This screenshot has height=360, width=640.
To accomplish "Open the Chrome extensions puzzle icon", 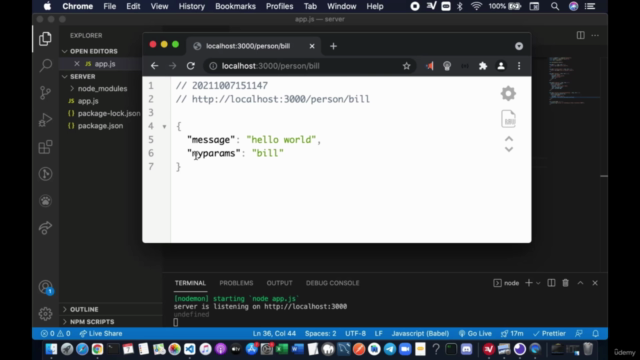I will [483, 66].
